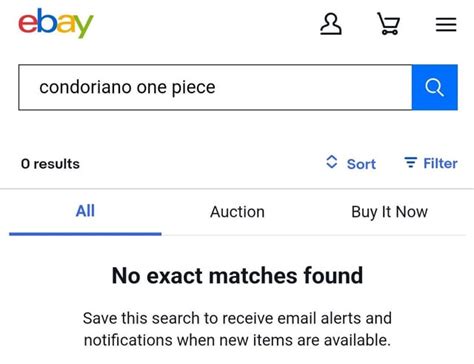Screen dimensions: 474x364
Task: Click the letter y in eBay logo
Action: (x=85, y=26)
